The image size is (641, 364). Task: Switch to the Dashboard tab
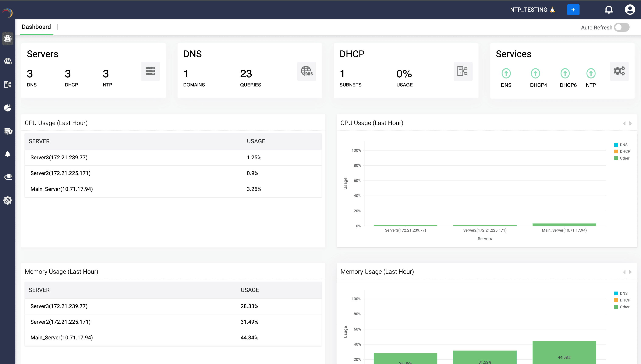(36, 27)
